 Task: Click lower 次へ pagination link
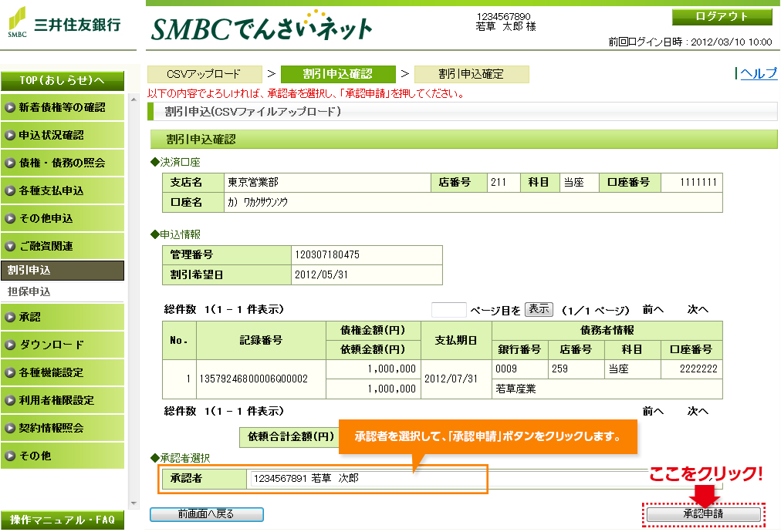[x=698, y=411]
